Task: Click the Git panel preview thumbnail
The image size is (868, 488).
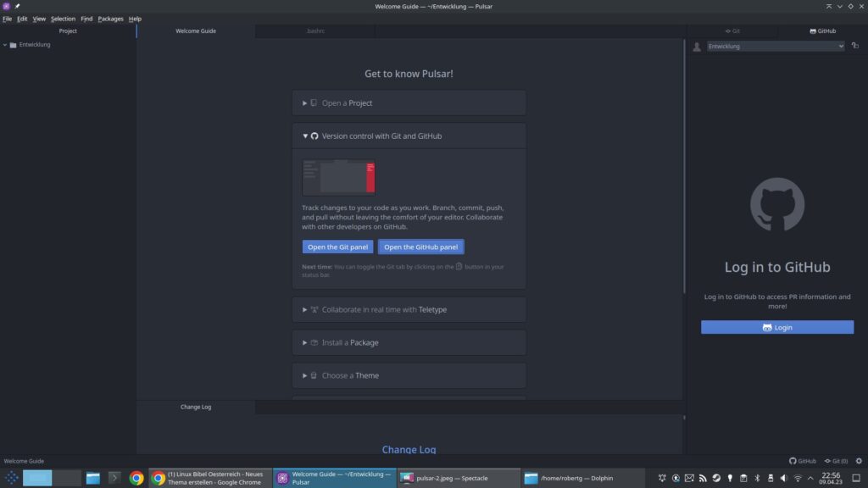Action: tap(338, 177)
